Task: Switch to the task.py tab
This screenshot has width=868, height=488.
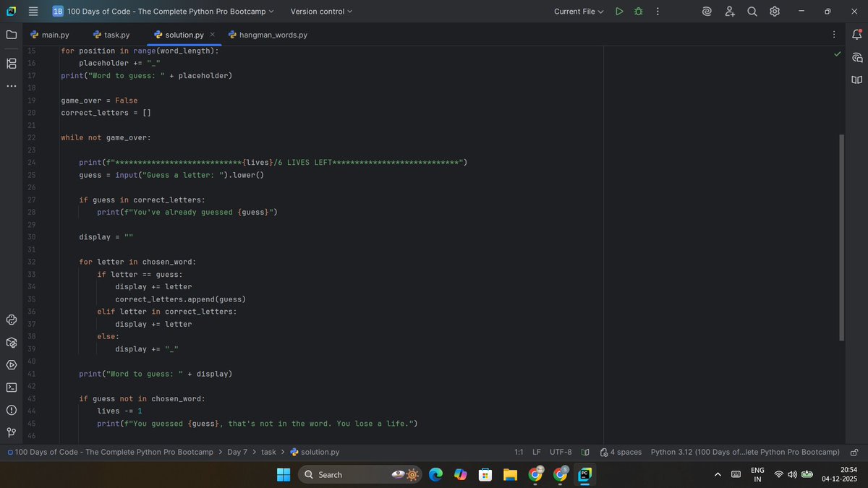Action: (x=116, y=34)
